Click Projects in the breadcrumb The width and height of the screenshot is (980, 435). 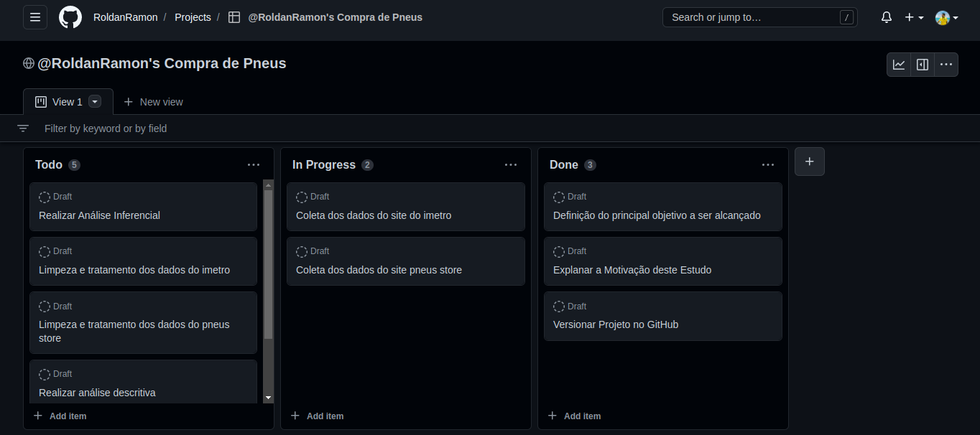193,17
